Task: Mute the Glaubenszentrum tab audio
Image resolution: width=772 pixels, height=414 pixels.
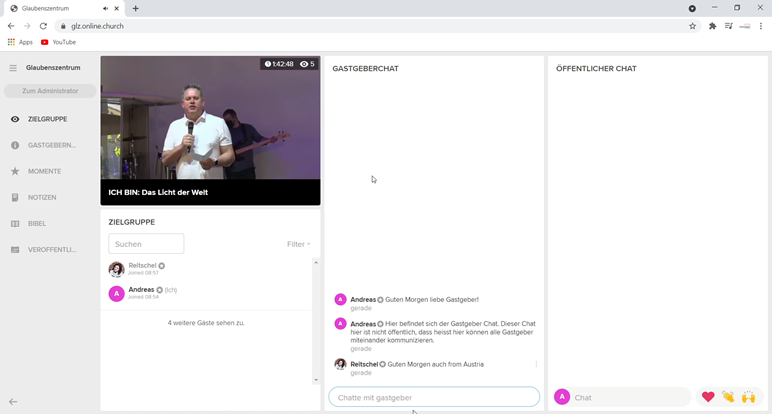Action: [105, 8]
